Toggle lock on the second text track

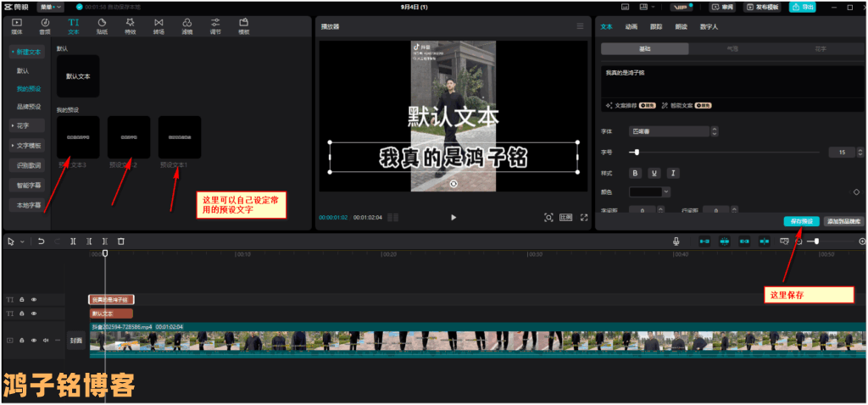pyautogui.click(x=22, y=313)
